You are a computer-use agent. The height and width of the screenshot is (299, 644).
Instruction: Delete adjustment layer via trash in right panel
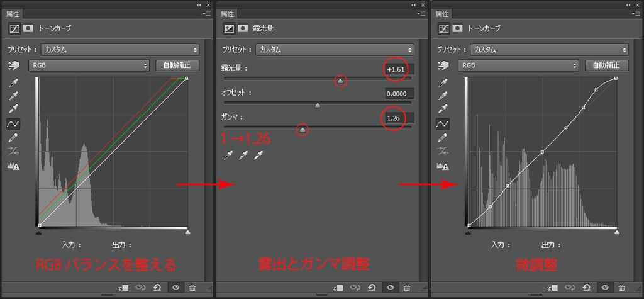point(622,288)
